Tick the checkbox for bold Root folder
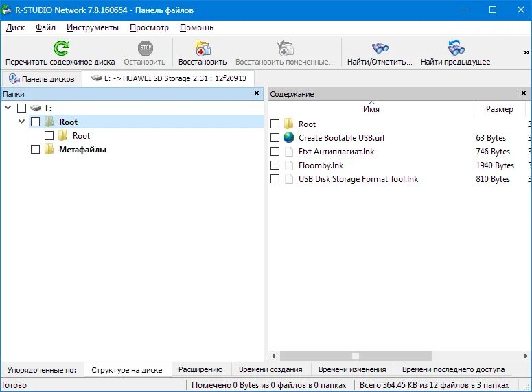The width and height of the screenshot is (532, 392). click(35, 122)
